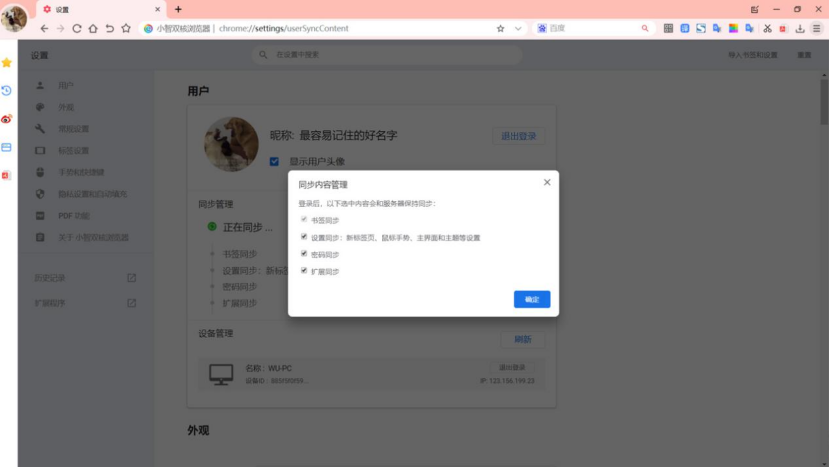This screenshot has width=829, height=467.
Task: Toggle the 书签同步 checkbox
Action: coord(304,219)
